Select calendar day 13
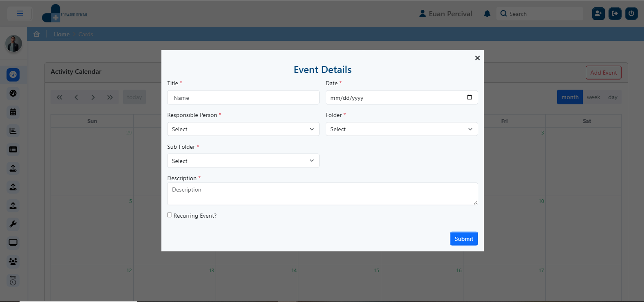The width and height of the screenshot is (644, 302). 212,271
